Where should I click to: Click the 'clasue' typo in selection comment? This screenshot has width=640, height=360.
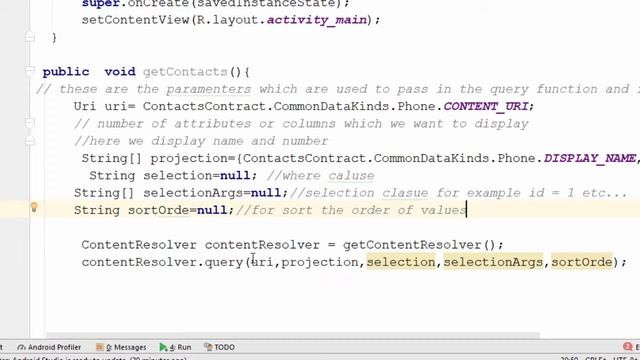click(405, 193)
